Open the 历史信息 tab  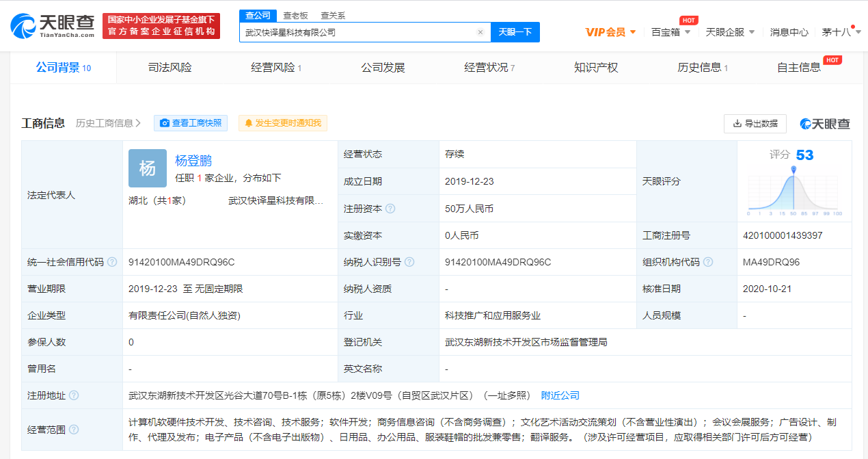tap(703, 67)
